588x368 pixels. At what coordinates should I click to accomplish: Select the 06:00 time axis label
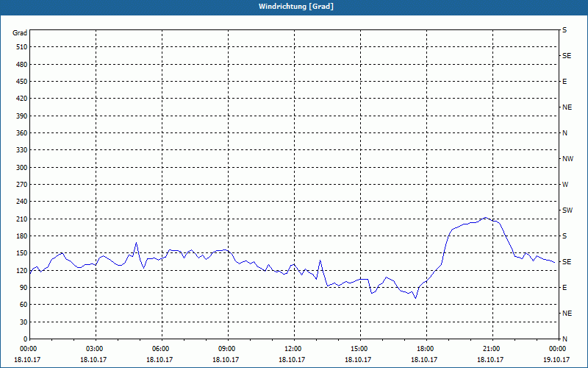[162, 349]
